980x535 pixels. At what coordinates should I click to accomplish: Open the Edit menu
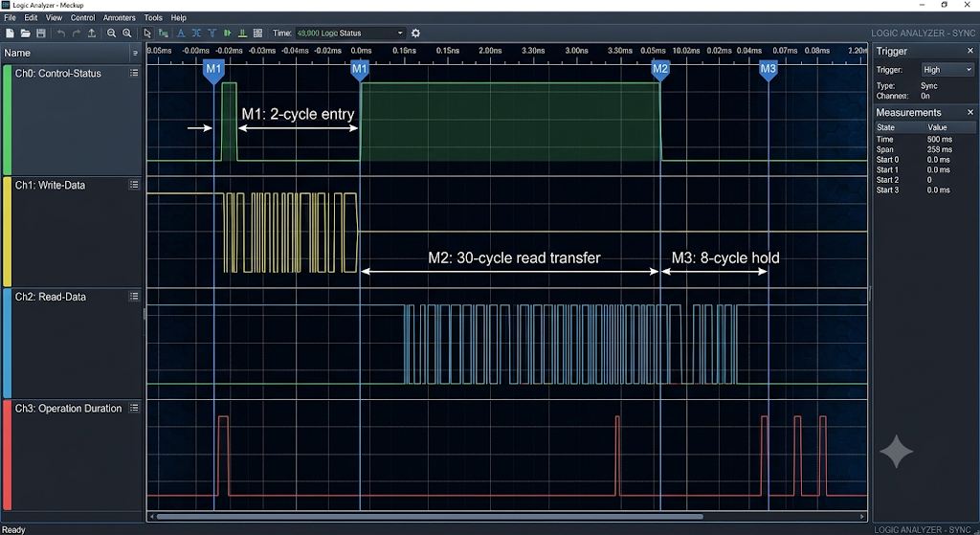(32, 17)
